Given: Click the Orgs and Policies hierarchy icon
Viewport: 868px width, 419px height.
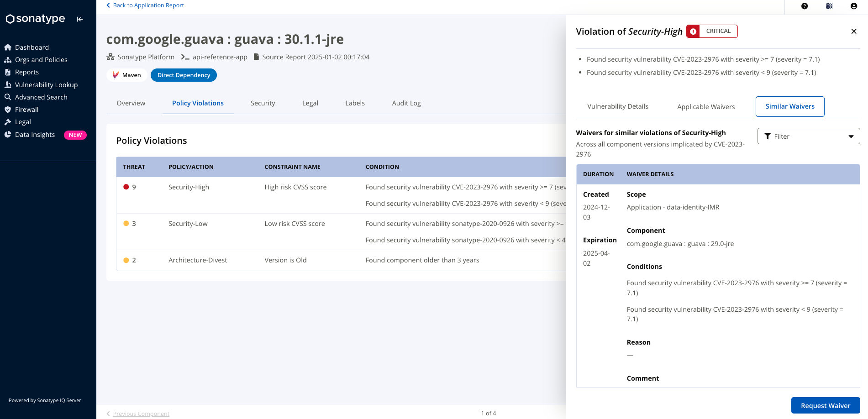Looking at the screenshot, I should (8, 60).
